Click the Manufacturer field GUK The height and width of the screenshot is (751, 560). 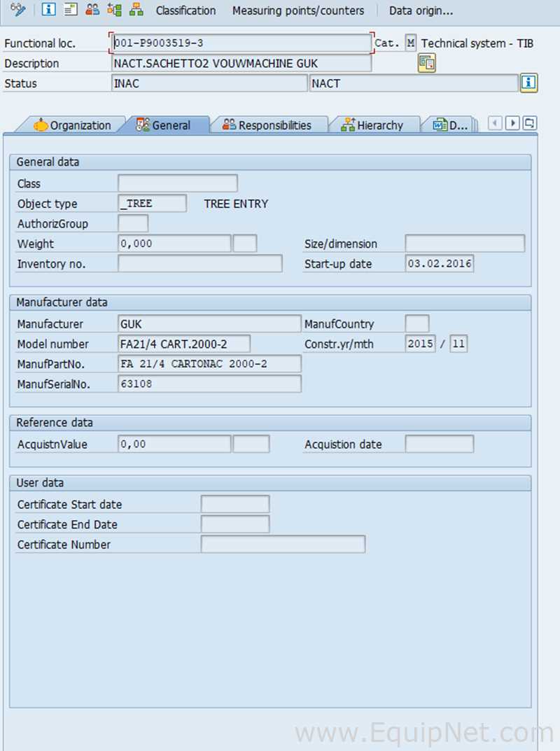coord(209,324)
